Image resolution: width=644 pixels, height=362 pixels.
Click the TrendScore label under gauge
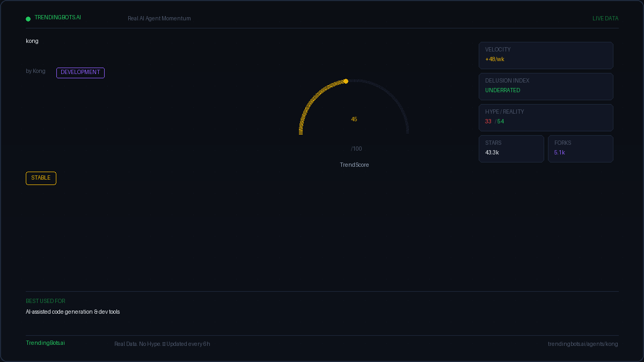tap(354, 165)
